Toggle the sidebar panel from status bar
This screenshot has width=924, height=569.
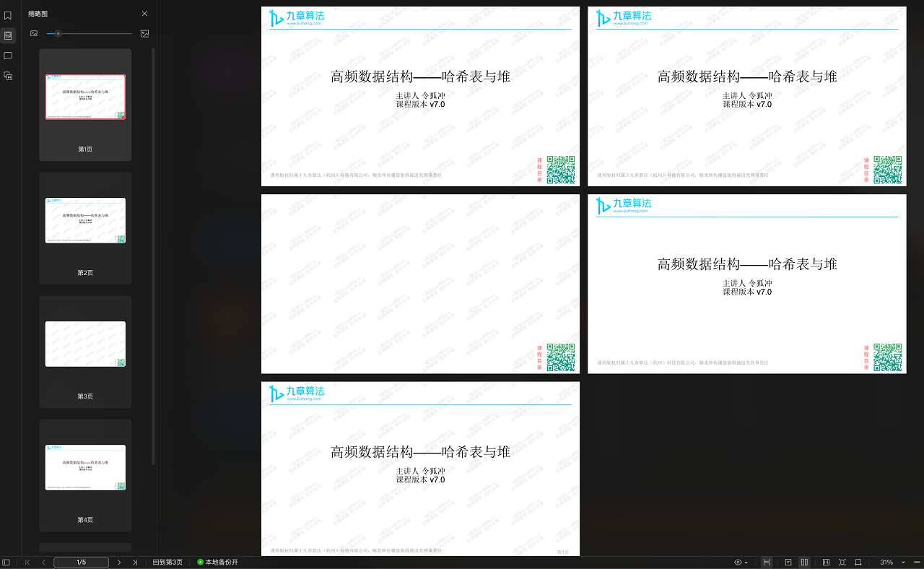coord(6,563)
